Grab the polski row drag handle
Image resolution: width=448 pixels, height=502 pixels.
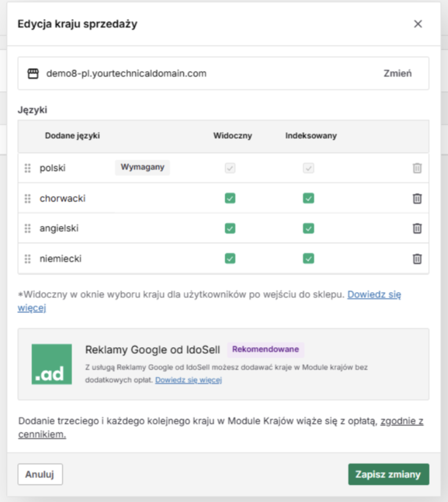click(x=28, y=168)
